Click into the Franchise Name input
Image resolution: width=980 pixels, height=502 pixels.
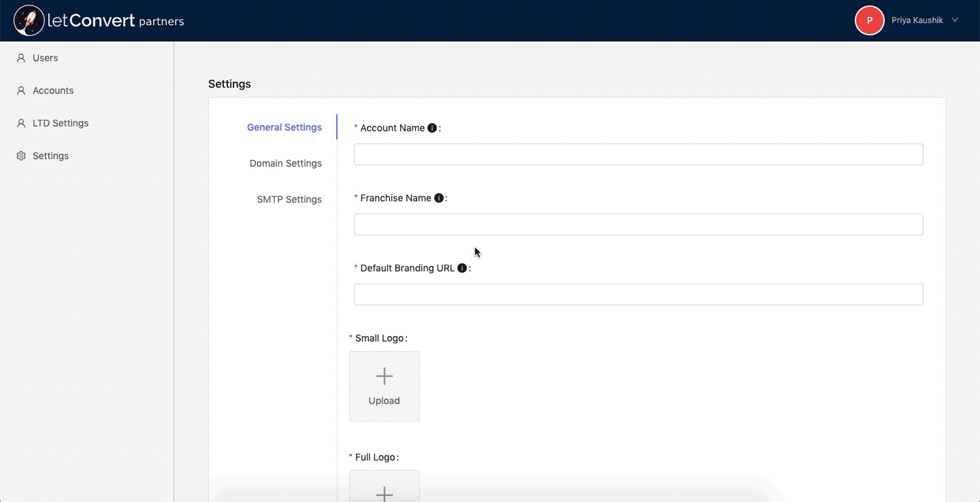638,224
